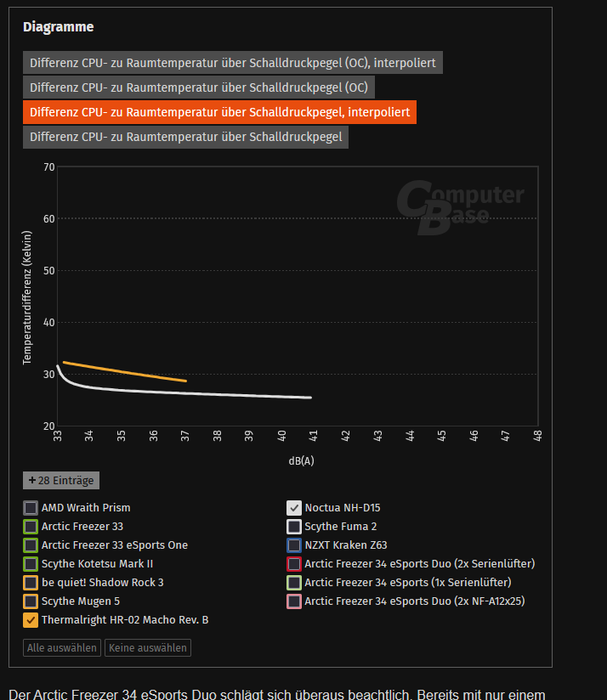Show Scythe Mugen 5 in chart
Image resolution: width=607 pixels, height=700 pixels.
click(x=31, y=601)
